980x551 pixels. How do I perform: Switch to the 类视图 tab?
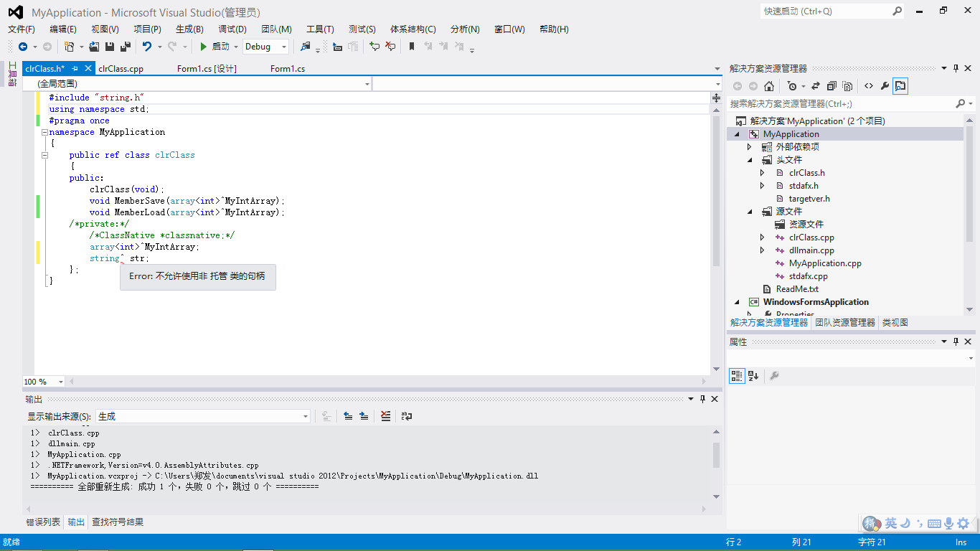pyautogui.click(x=895, y=323)
